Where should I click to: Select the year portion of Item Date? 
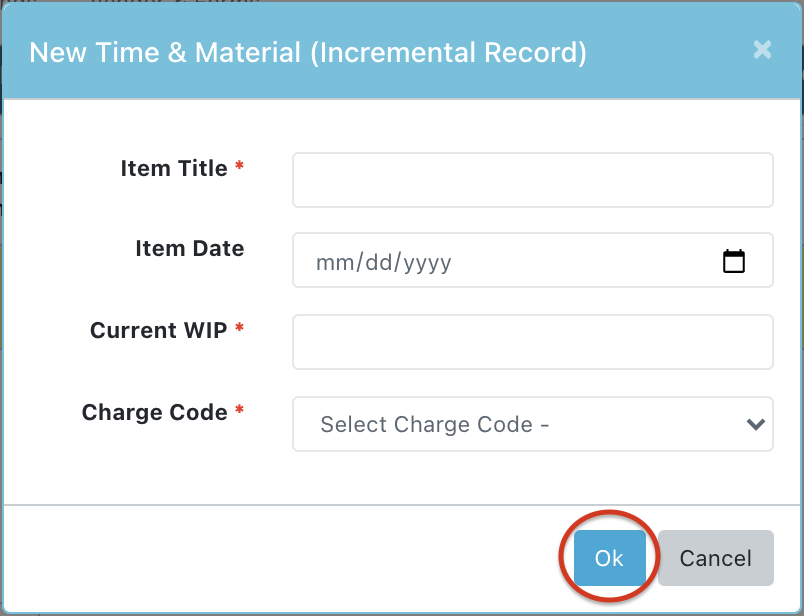(x=424, y=262)
